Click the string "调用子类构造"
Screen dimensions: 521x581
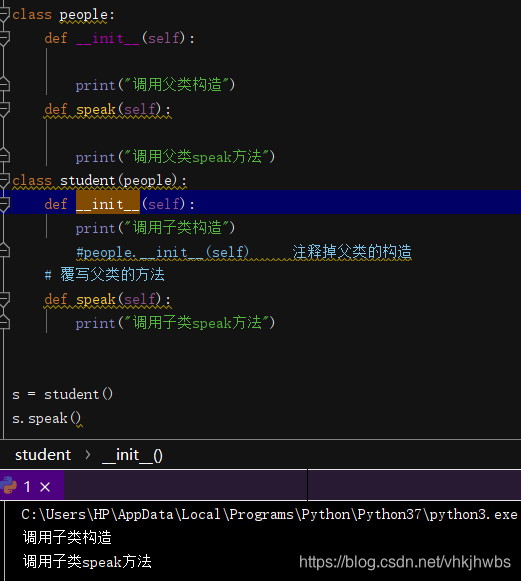tap(177, 228)
